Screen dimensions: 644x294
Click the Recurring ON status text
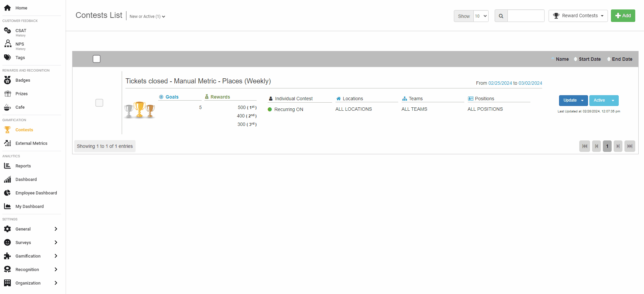289,109
